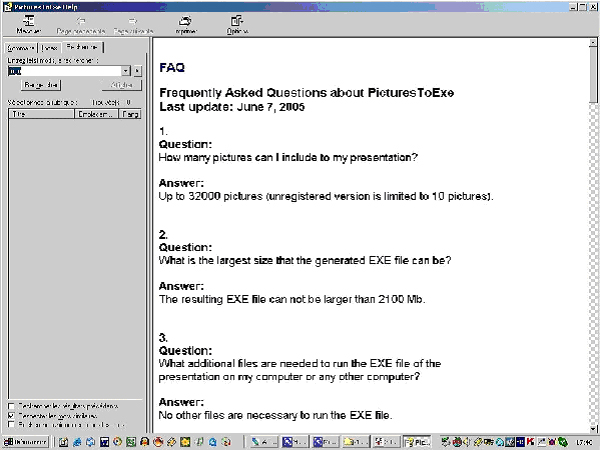Click the yellow flower quick launch icon
The width and height of the screenshot is (600, 450).
[185, 442]
